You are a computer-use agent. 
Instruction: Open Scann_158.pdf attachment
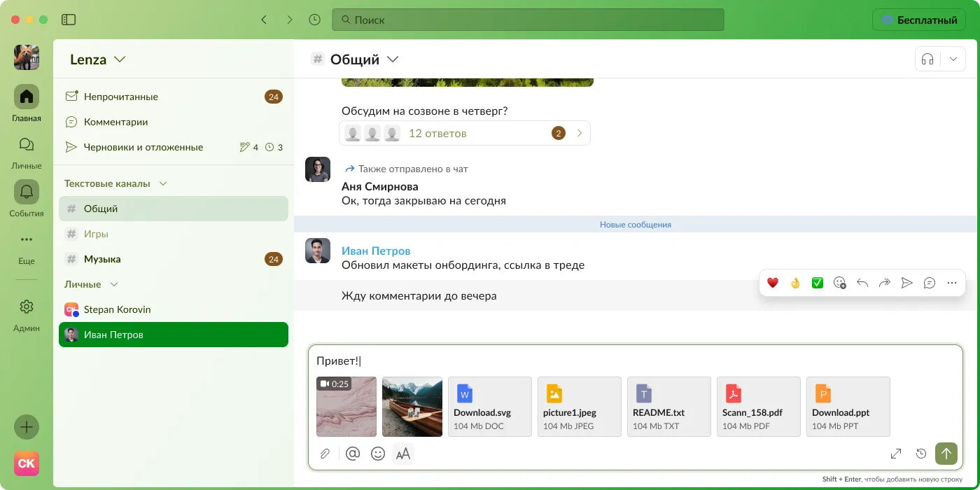coord(759,407)
